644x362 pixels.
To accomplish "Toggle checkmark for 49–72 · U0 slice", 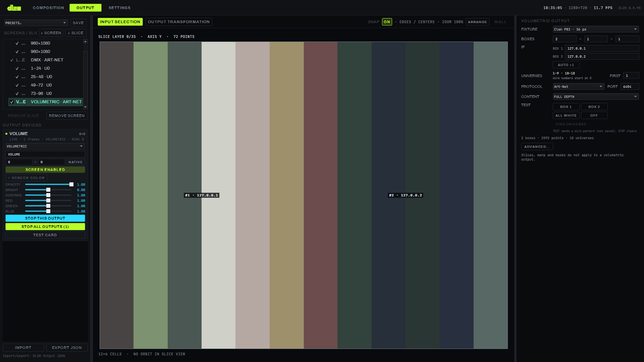I will click(17, 85).
